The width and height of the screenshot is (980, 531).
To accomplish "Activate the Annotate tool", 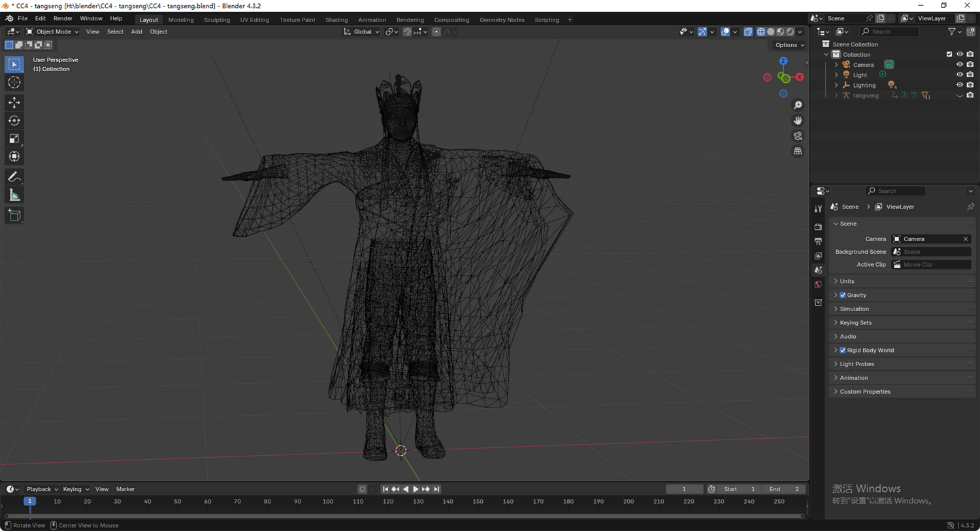I will (x=14, y=177).
